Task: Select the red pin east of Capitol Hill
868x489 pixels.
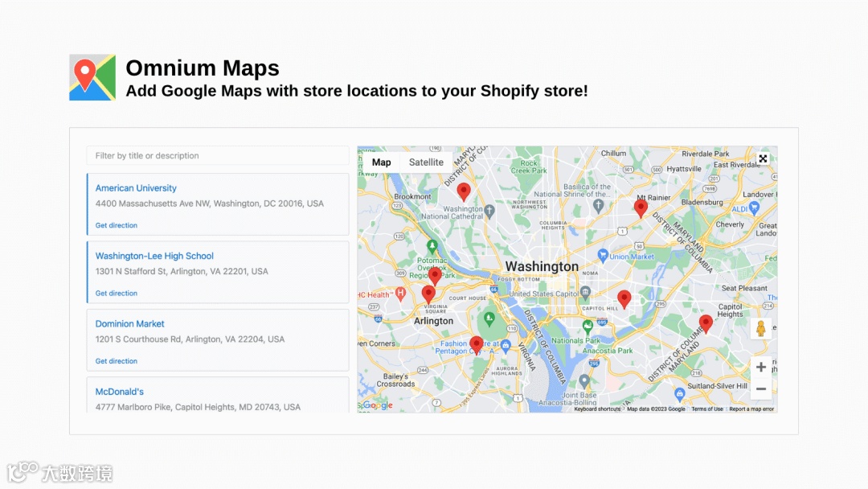Action: pyautogui.click(x=624, y=298)
